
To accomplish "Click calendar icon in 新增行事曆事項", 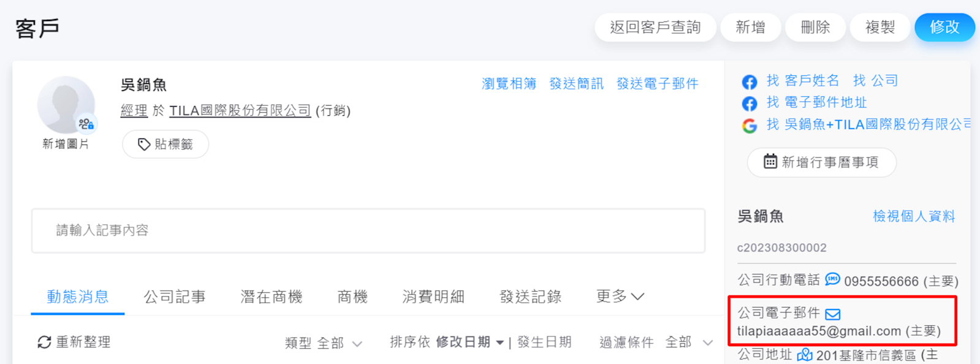I will [770, 161].
